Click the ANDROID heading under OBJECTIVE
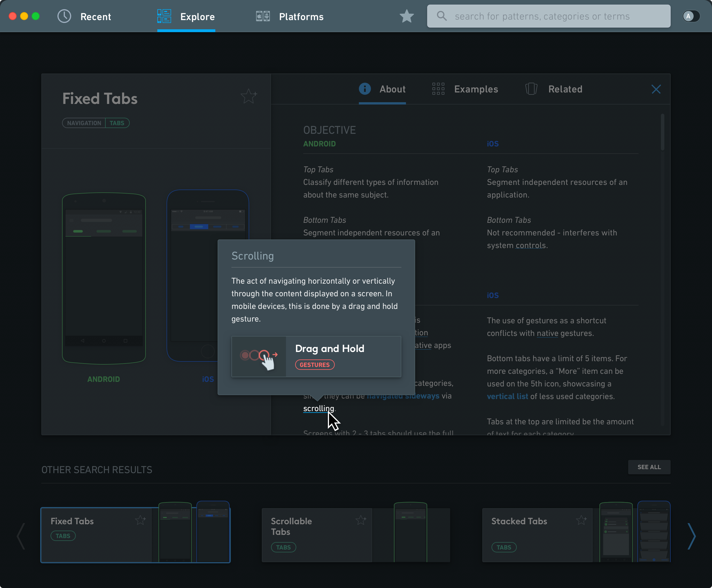 coord(320,144)
